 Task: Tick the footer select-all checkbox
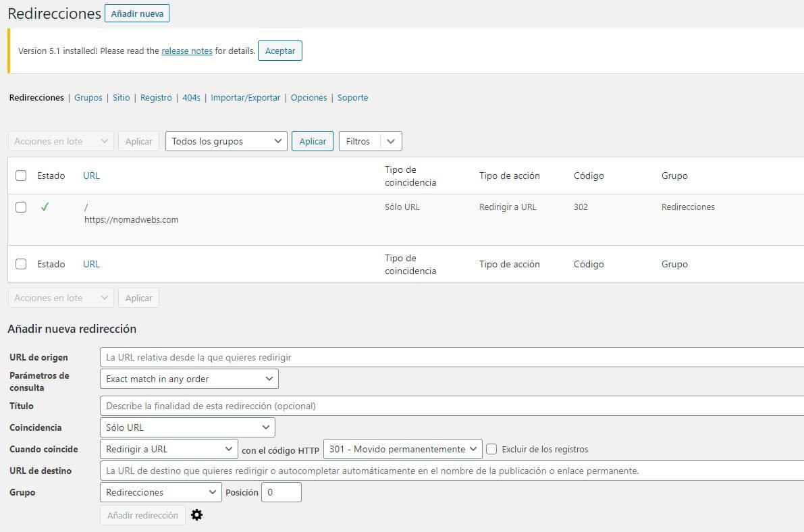pos(21,264)
